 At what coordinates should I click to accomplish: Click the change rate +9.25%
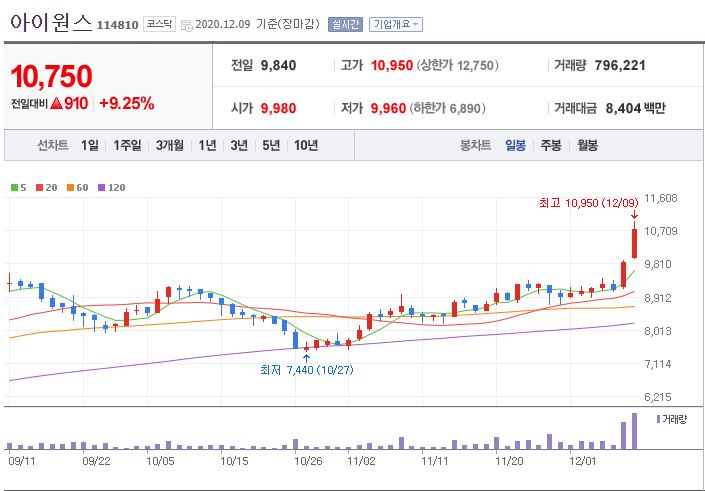[126, 104]
